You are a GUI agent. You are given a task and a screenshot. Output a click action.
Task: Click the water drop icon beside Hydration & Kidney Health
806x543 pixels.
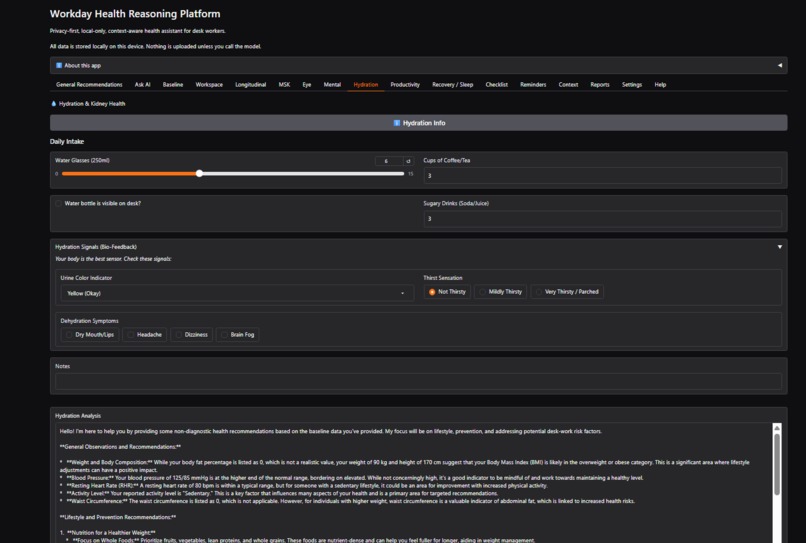(x=53, y=103)
